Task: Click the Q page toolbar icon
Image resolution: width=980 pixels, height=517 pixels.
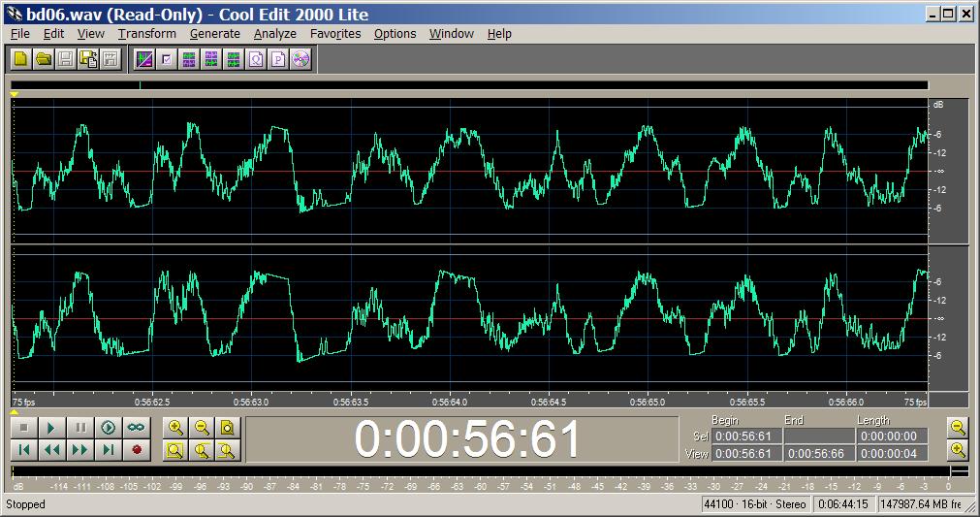Action: coord(256,59)
